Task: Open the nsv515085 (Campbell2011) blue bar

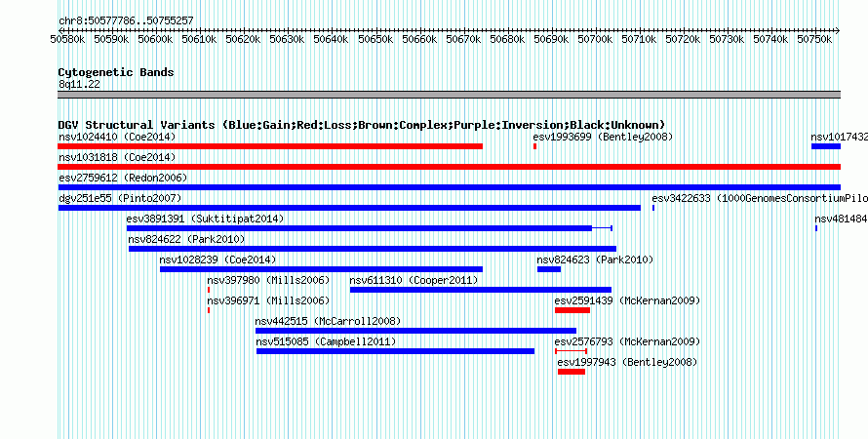Action: point(395,351)
